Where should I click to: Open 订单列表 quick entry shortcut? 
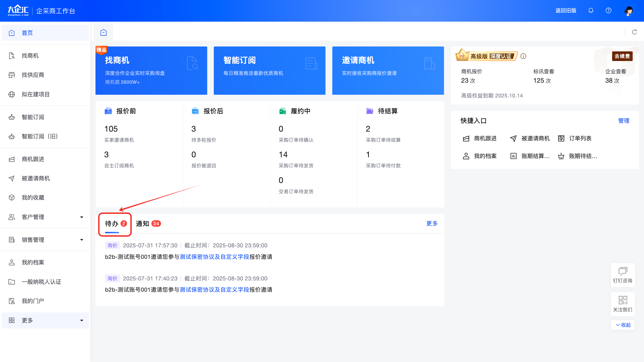coord(575,138)
